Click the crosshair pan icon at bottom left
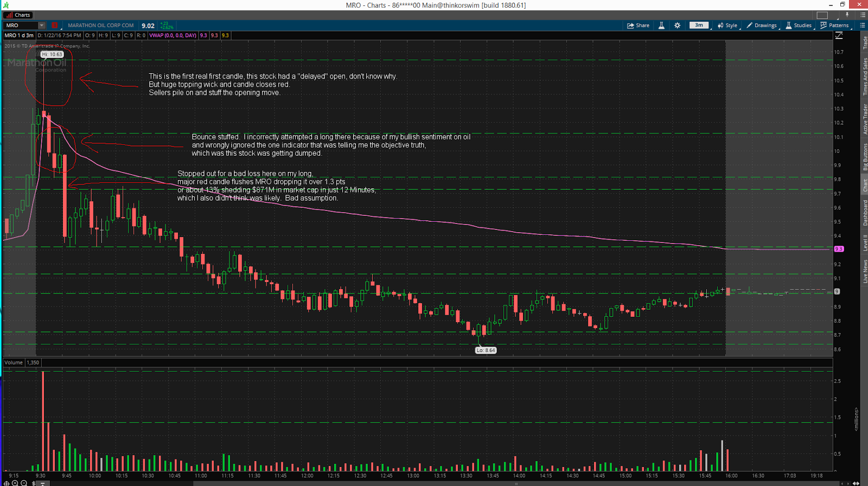 tap(7, 483)
